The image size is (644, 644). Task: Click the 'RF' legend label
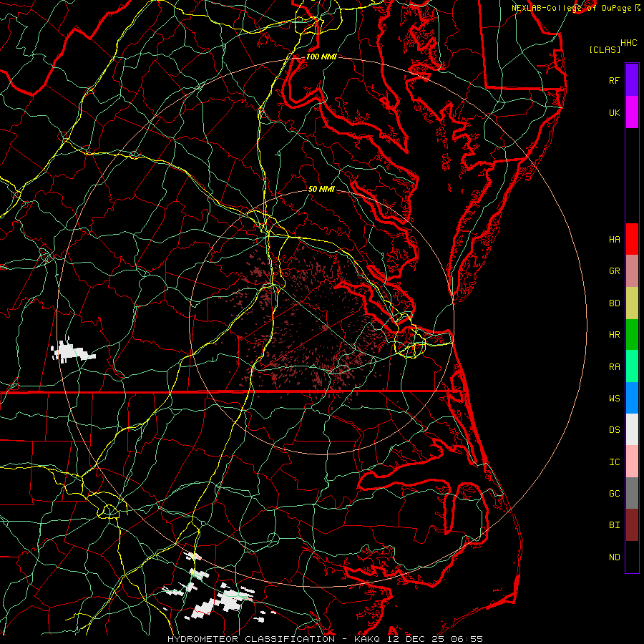click(x=614, y=80)
